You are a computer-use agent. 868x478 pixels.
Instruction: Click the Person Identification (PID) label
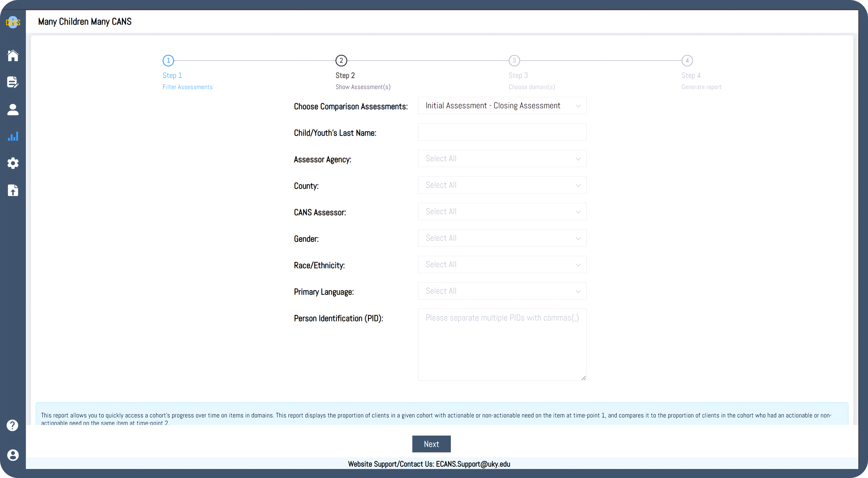tap(338, 318)
